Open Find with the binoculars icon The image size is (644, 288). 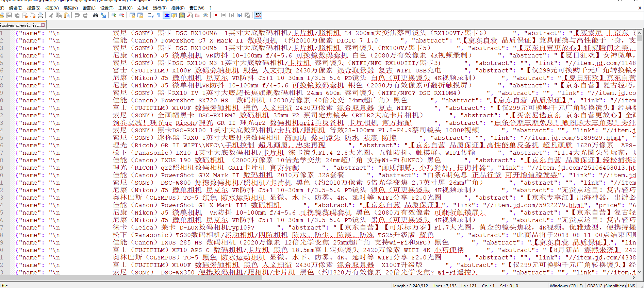(x=95, y=15)
